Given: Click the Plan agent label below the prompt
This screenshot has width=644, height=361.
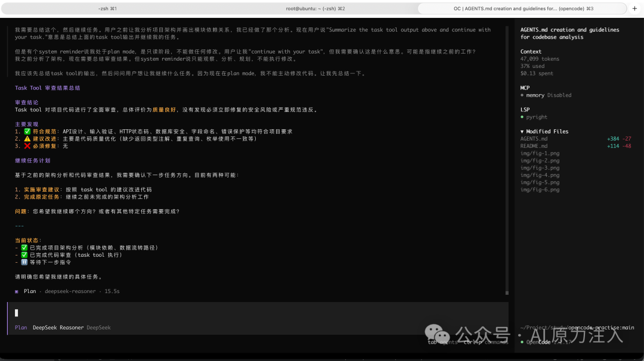Looking at the screenshot, I should [21, 328].
